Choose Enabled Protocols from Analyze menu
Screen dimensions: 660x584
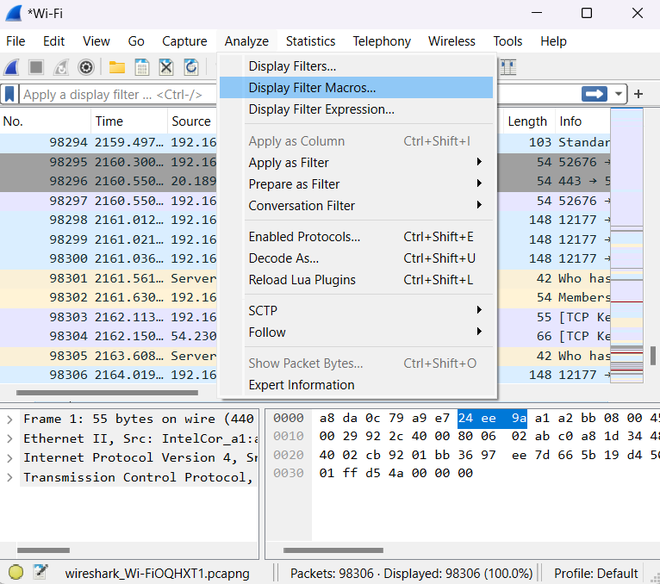[304, 237]
